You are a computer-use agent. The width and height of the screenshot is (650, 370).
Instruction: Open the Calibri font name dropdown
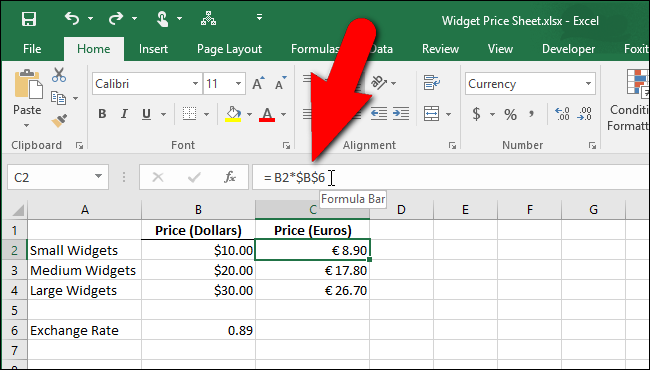point(195,84)
